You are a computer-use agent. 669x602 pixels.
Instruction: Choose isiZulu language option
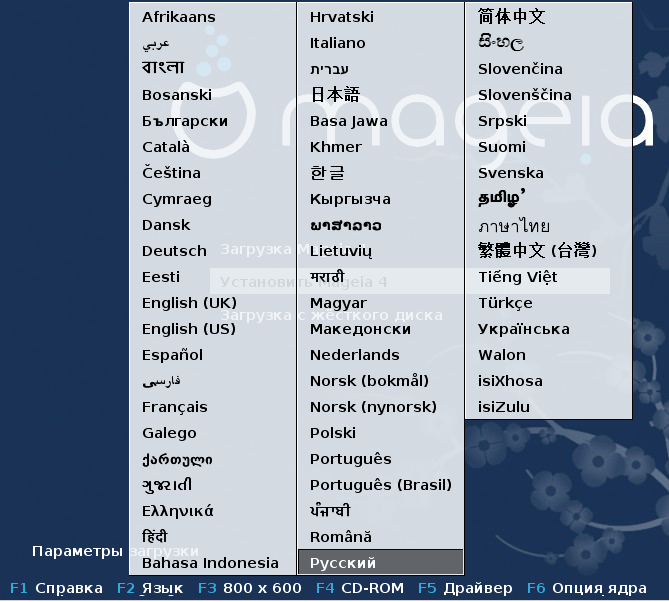tap(504, 407)
